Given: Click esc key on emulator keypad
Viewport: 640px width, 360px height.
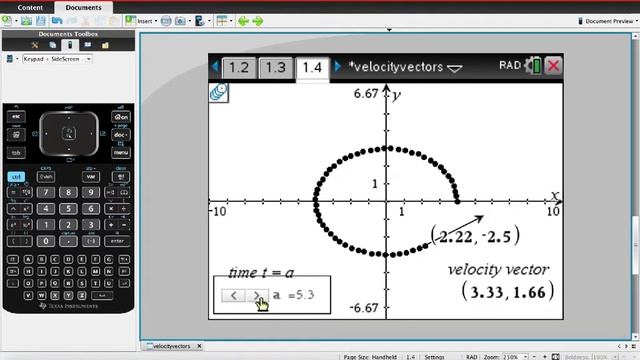Looking at the screenshot, I should tap(16, 117).
